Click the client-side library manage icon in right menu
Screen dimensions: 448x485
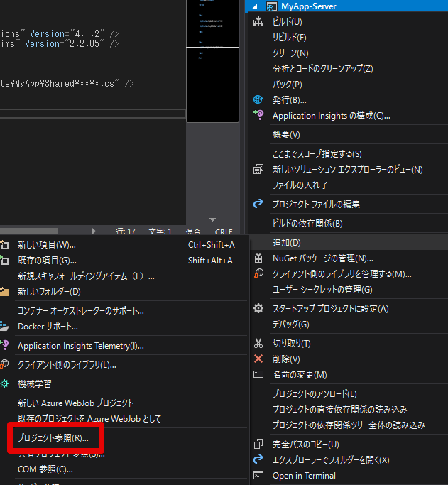[258, 273]
